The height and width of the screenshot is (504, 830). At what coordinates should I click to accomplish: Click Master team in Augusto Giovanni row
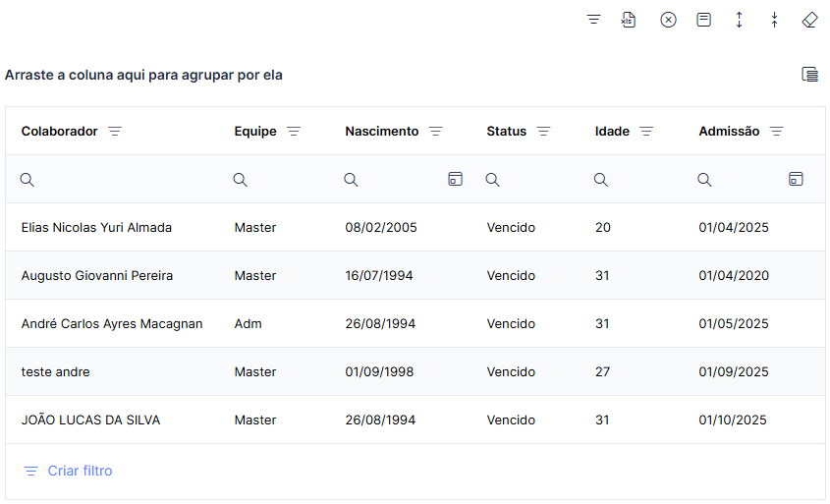(255, 276)
